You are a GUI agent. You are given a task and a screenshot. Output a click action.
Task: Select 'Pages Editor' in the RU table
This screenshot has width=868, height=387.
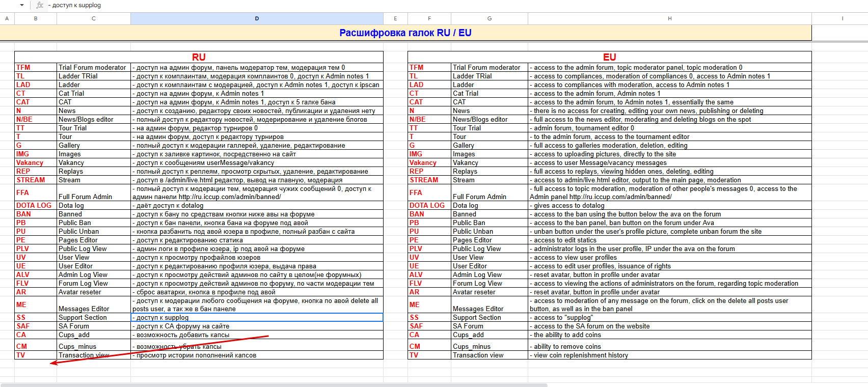click(x=78, y=240)
